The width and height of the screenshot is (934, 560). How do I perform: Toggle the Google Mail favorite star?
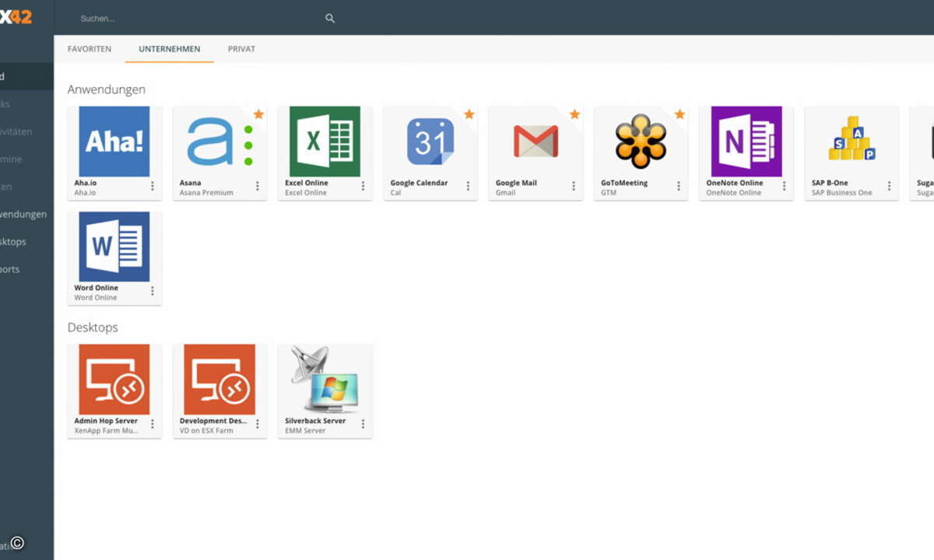click(574, 114)
